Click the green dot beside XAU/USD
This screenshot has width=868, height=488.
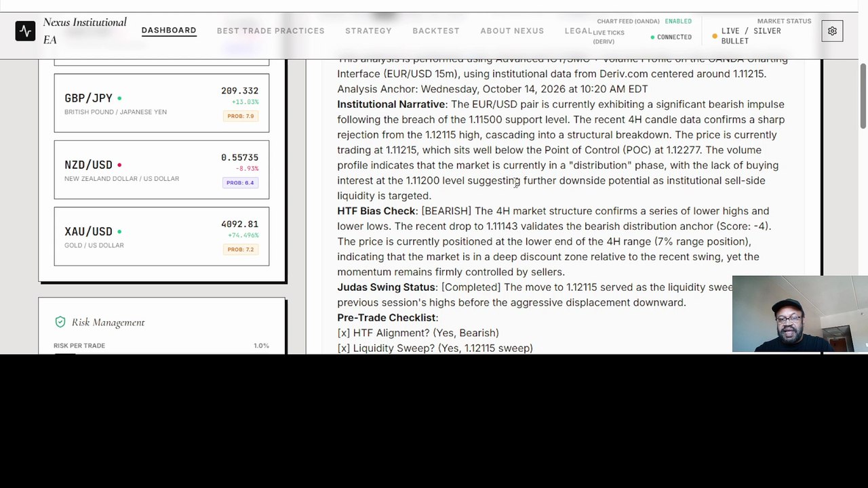pyautogui.click(x=119, y=232)
